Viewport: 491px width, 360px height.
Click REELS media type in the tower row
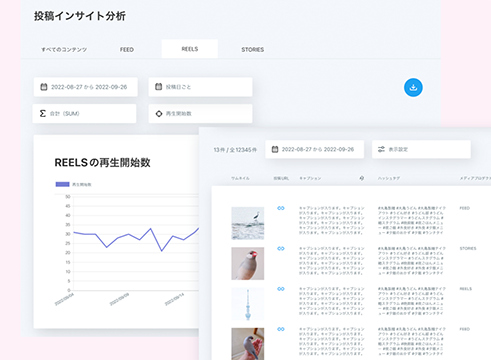click(x=465, y=289)
